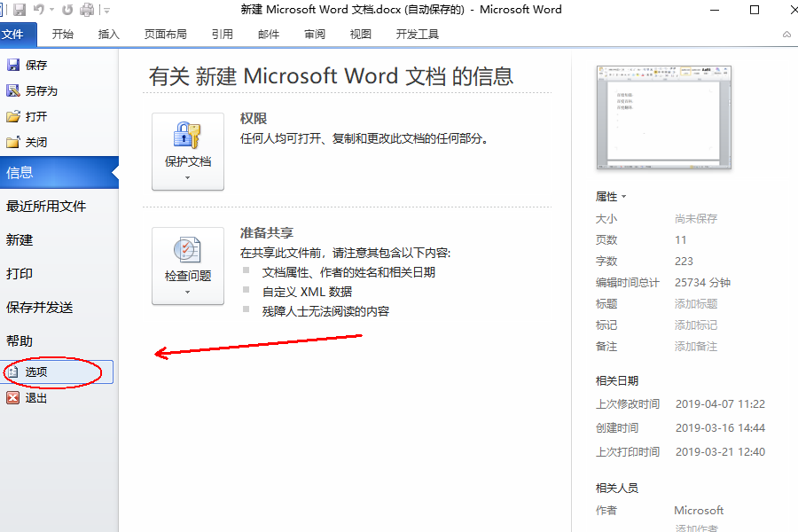Click the Undo icon in the title bar
798x532 pixels.
[39, 10]
